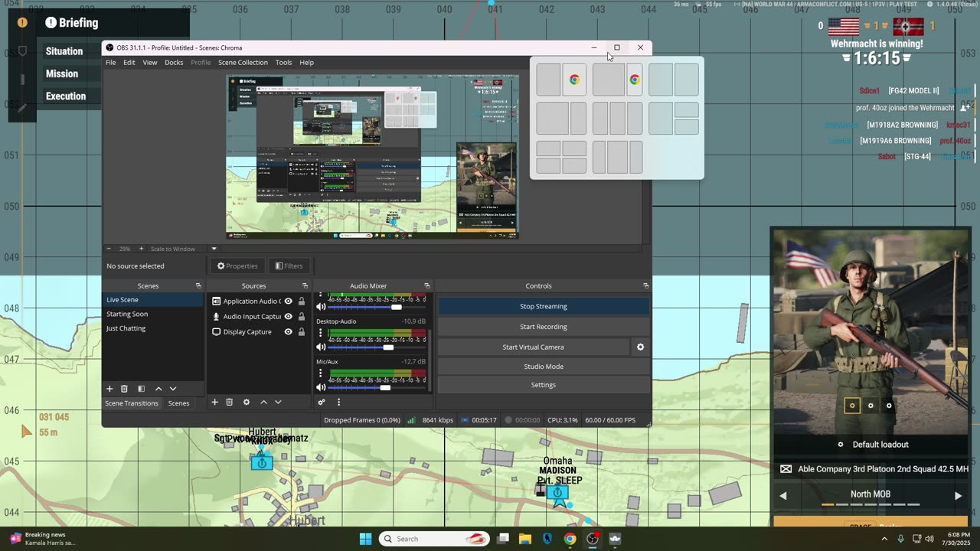Enable Studio Mode
The height and width of the screenshot is (551, 980).
[x=544, y=367]
